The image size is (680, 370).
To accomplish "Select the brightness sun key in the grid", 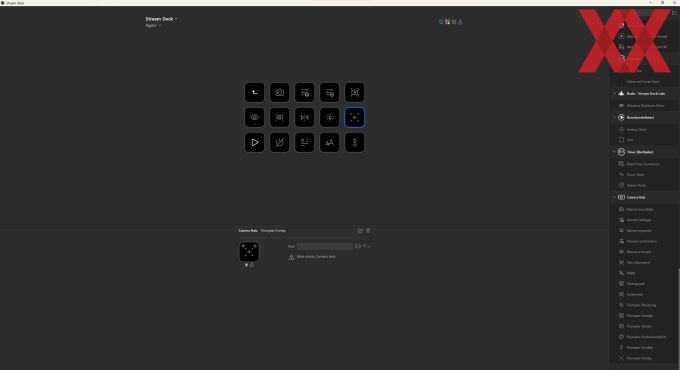I will click(x=330, y=118).
